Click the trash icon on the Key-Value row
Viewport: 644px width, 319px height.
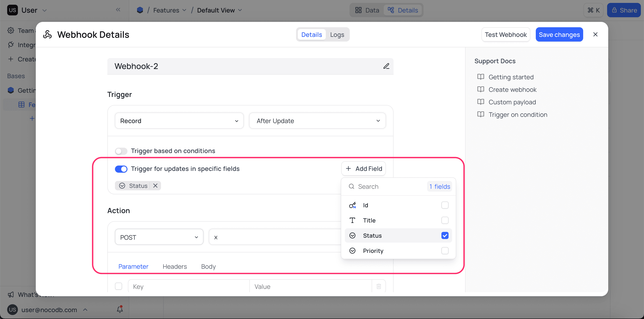click(x=379, y=286)
